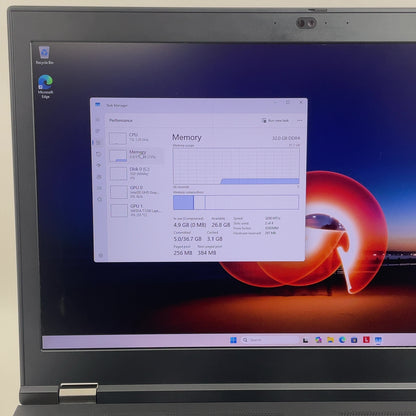Open the App history sidebar icon
The height and width of the screenshot is (416, 416).
99,154
